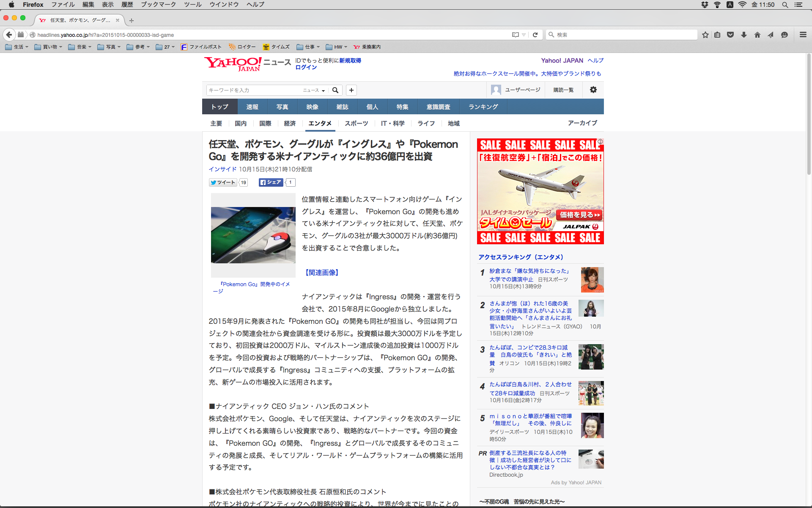Expand the 生活 bookmarks folder
The width and height of the screenshot is (812, 508).
pos(17,47)
